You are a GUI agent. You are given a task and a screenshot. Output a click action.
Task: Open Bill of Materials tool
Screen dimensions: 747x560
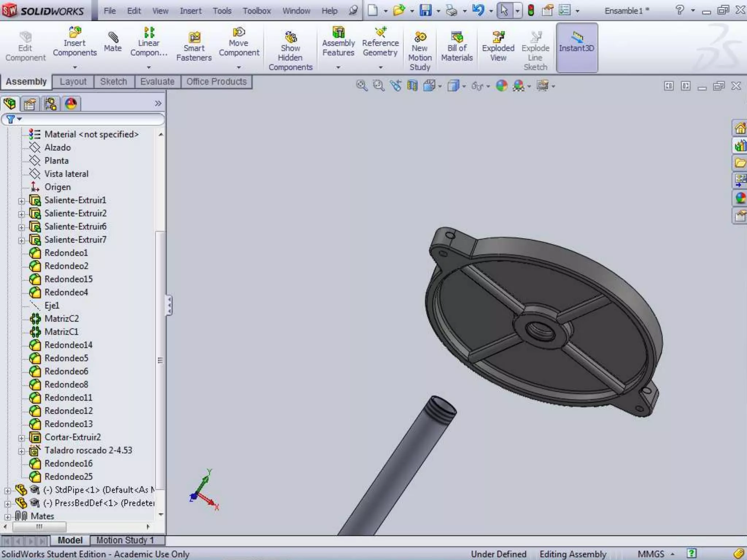pos(457,37)
